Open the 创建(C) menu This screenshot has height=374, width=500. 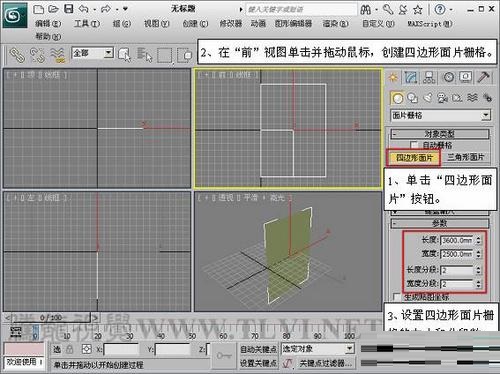(195, 24)
